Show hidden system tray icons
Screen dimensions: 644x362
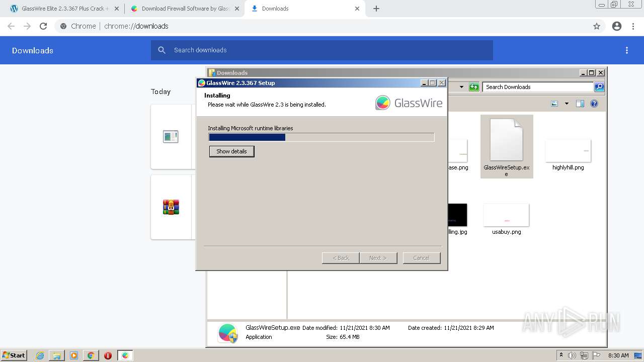point(561,355)
